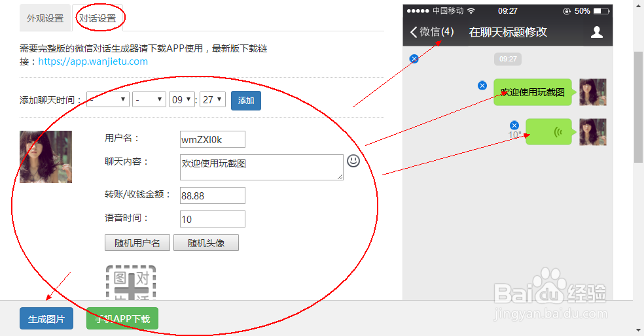This screenshot has width=644, height=336.
Task: Delete the 09:27 timestamp with blue X
Action: (x=414, y=59)
